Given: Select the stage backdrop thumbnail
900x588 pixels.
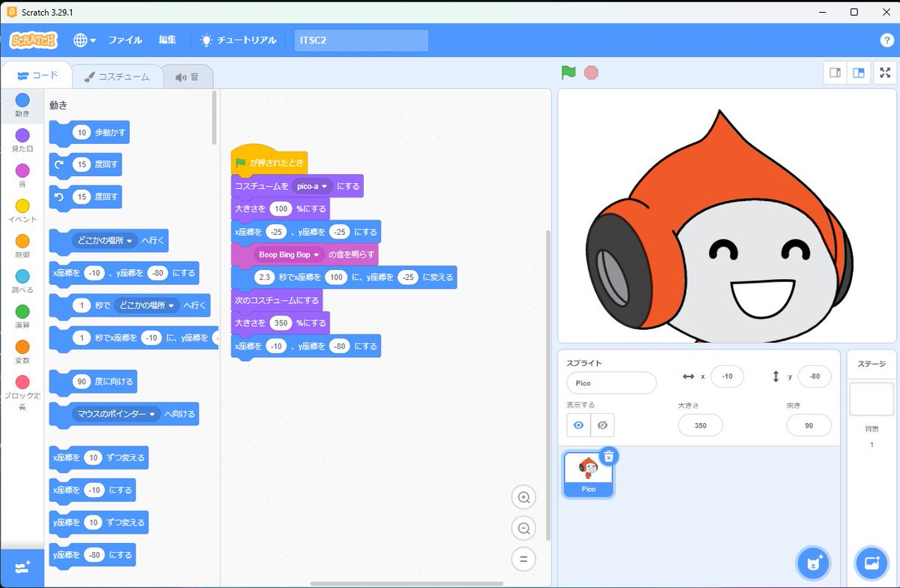Looking at the screenshot, I should pos(871,397).
